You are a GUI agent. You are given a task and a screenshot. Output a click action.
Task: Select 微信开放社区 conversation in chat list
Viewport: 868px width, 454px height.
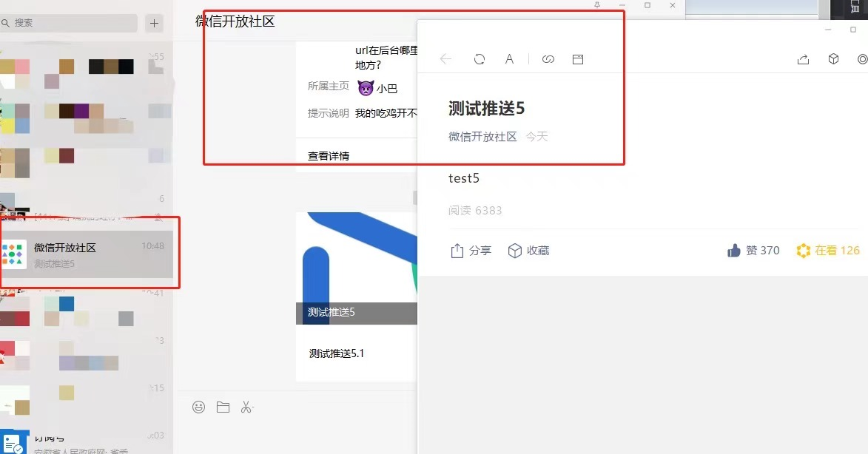[87, 254]
